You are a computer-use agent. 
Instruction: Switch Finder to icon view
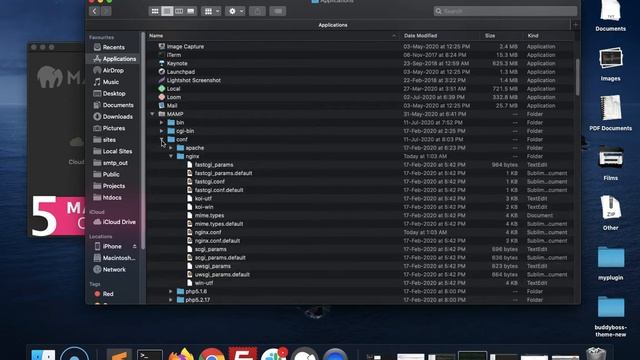coord(155,11)
